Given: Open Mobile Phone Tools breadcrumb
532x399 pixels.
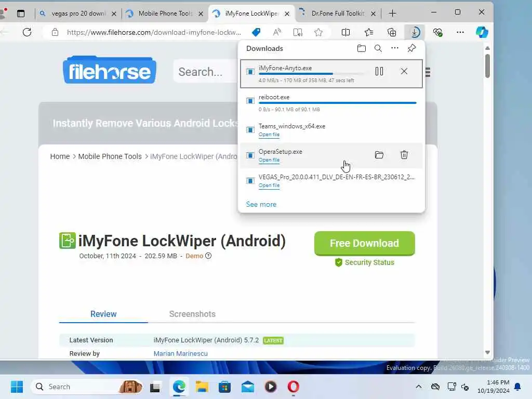Looking at the screenshot, I should pyautogui.click(x=110, y=156).
